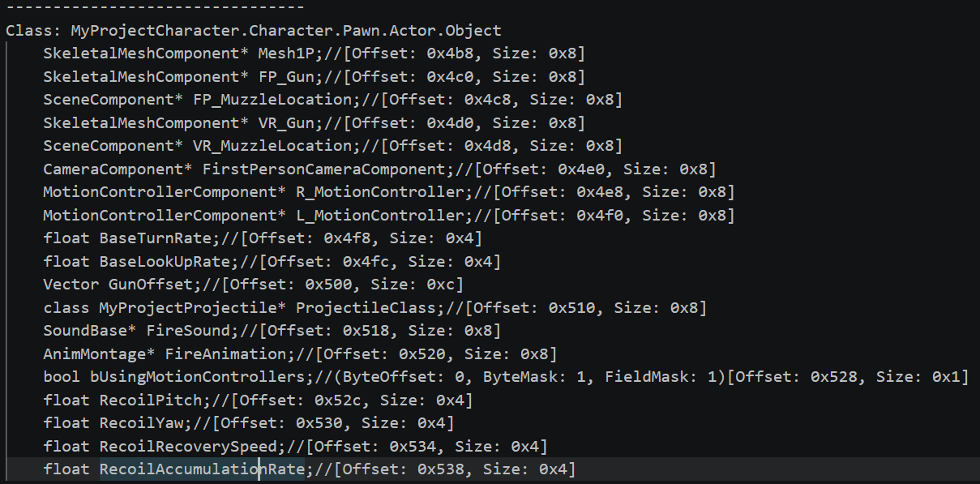Viewport: 980px width, 484px height.
Task: Click the highlighted RecoilAccumulationRate word
Action: click(x=202, y=469)
